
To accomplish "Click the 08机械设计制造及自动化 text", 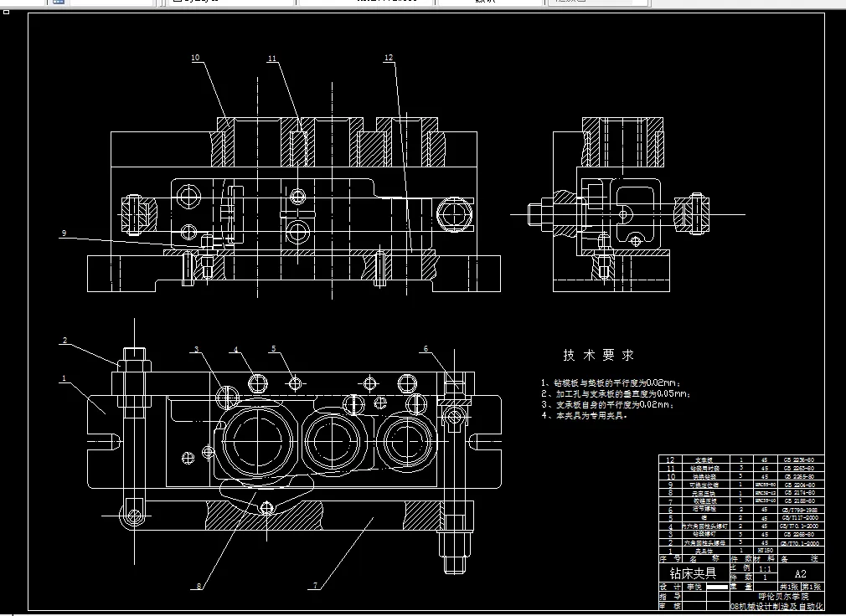I will 777,607.
